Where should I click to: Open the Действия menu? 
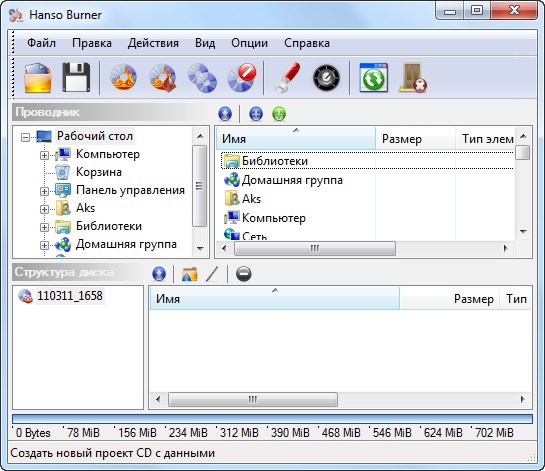153,43
